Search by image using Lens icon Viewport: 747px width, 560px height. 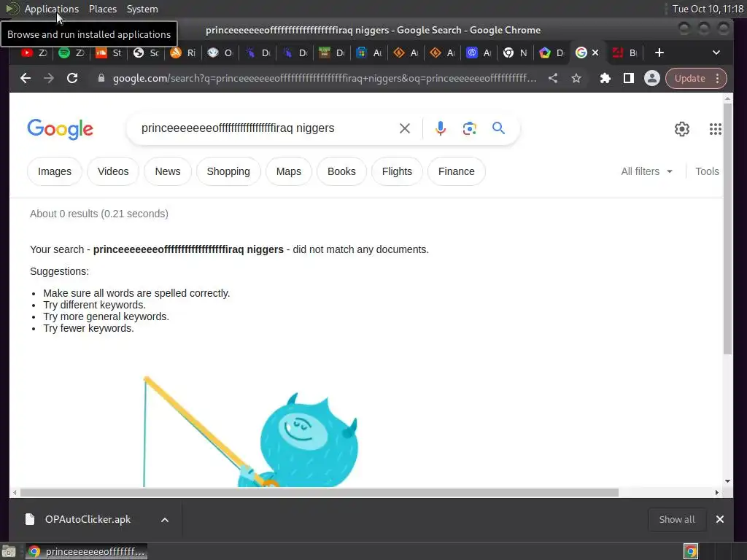tap(469, 128)
